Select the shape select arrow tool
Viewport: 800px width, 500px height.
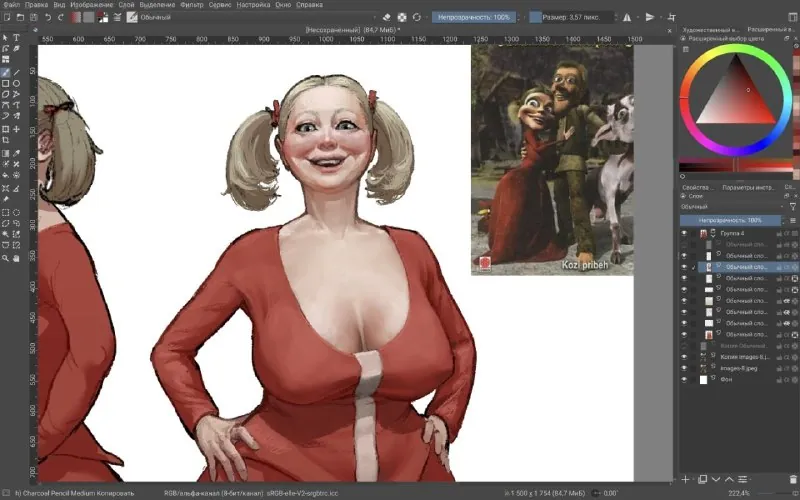pyautogui.click(x=6, y=38)
